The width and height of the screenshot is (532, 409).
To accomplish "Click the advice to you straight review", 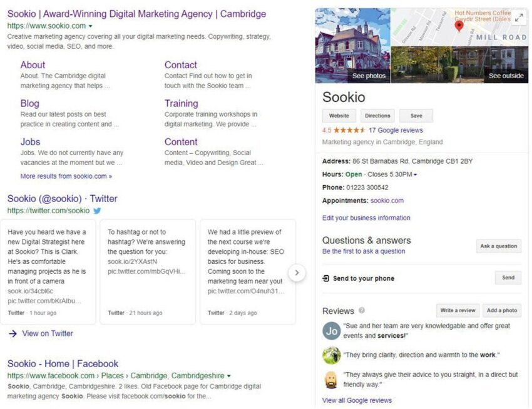I will point(430,380).
